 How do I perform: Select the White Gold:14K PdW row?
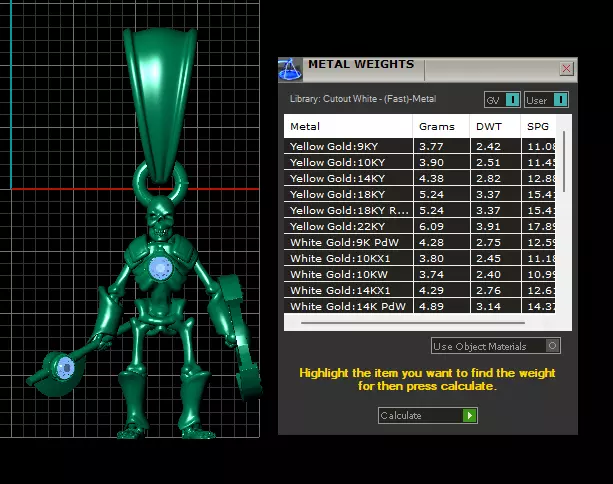click(419, 306)
